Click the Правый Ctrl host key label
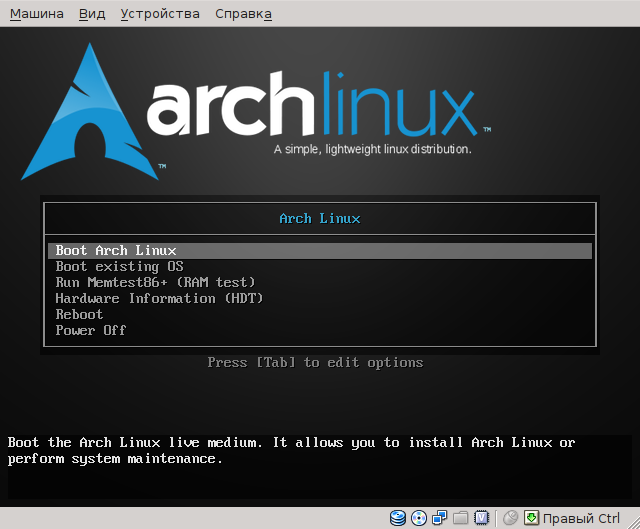Screen dimensions: 640x529 click(x=581, y=519)
